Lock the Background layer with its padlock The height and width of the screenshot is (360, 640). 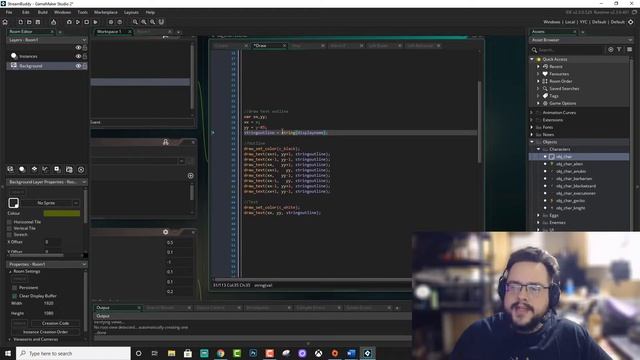point(84,66)
